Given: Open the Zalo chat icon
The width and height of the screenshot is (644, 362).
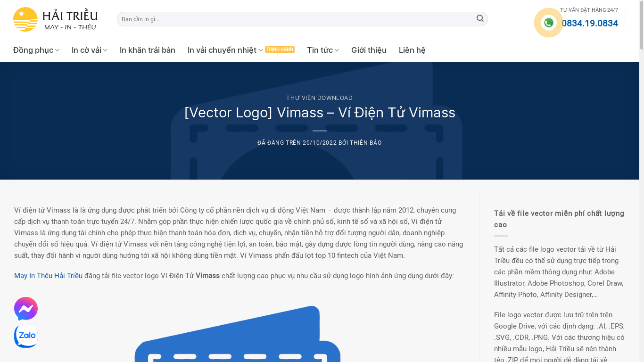Looking at the screenshot, I should coord(26,336).
